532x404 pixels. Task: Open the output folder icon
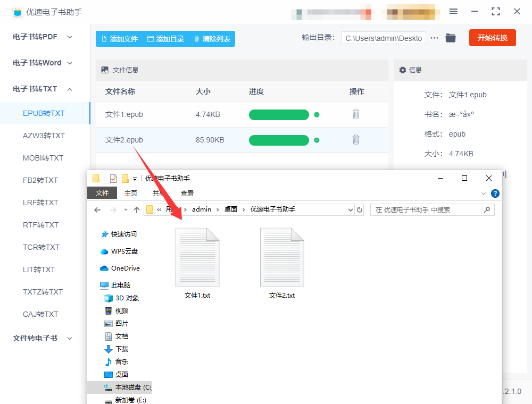pos(451,38)
